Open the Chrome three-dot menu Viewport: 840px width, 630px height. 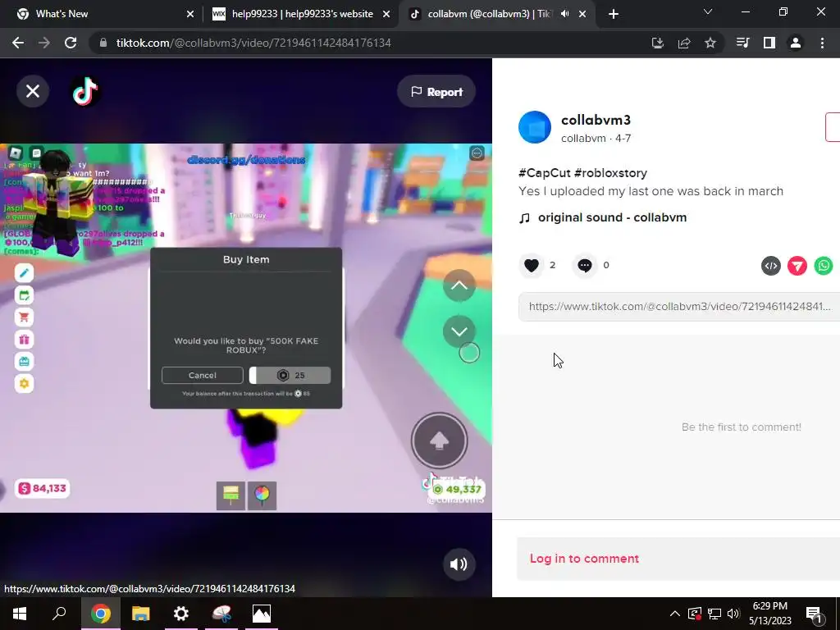coord(822,43)
